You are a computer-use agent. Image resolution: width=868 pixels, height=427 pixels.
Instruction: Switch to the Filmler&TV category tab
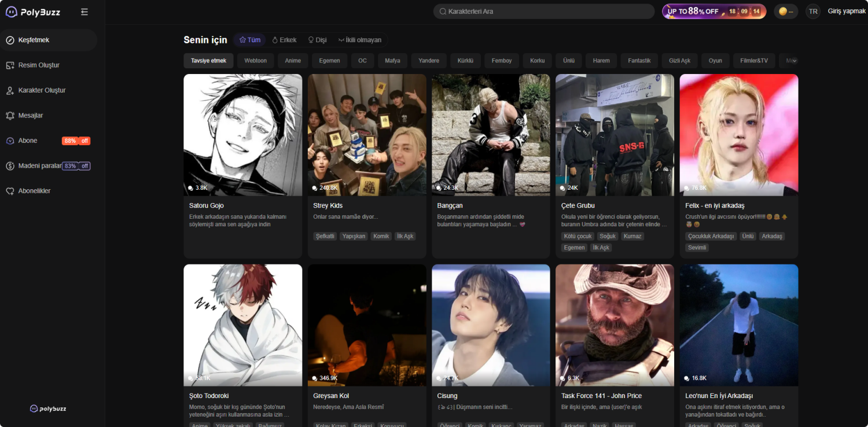[x=754, y=61]
